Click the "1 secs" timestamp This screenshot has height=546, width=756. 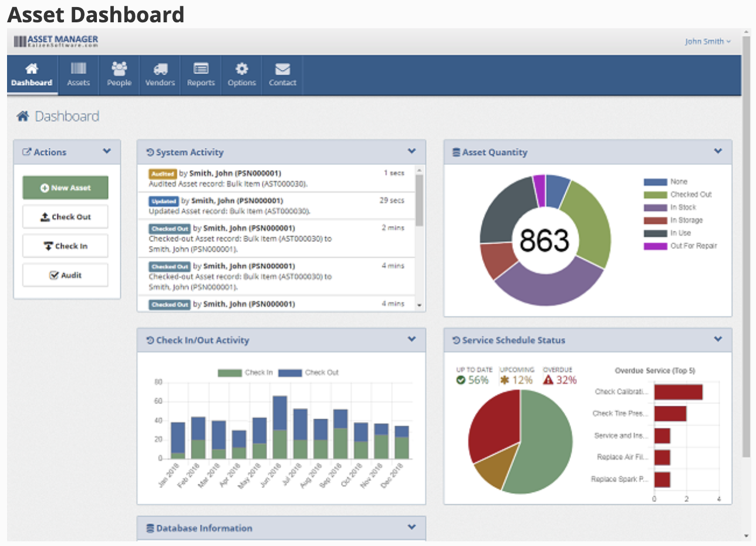394,173
